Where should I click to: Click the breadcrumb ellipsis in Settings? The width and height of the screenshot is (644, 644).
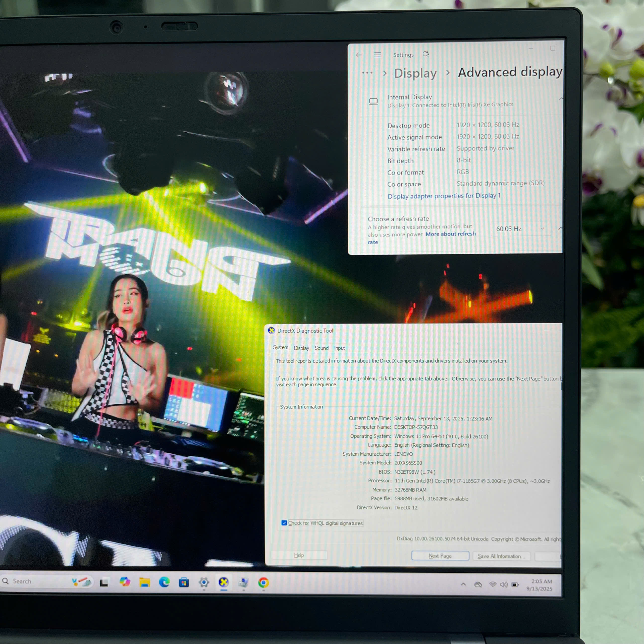point(367,73)
